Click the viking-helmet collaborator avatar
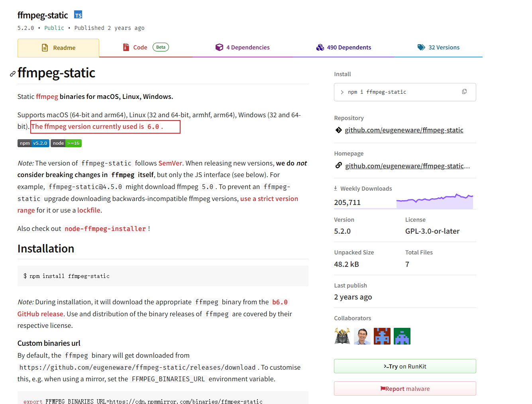Image resolution: width=532 pixels, height=404 pixels. click(x=342, y=336)
